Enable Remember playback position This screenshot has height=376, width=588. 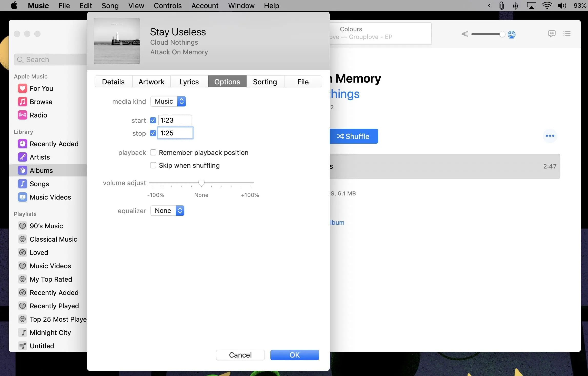153,153
